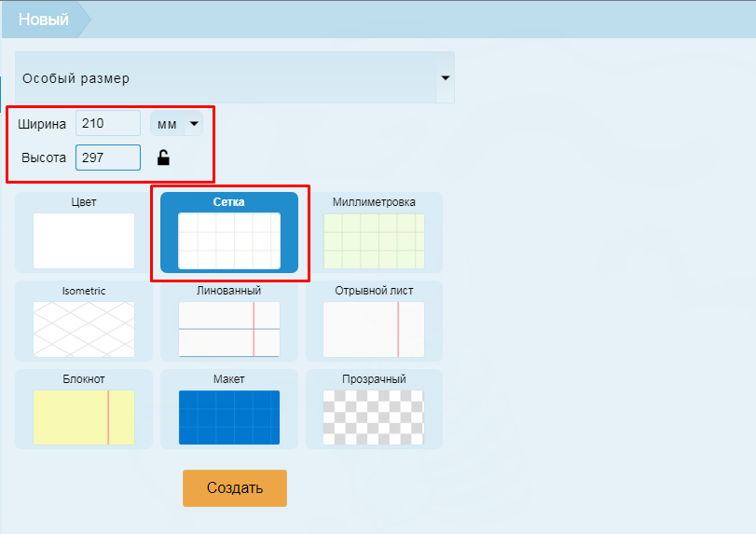Pick the Отрывной лист template
Viewport: 756px width, 534px height.
(x=374, y=322)
